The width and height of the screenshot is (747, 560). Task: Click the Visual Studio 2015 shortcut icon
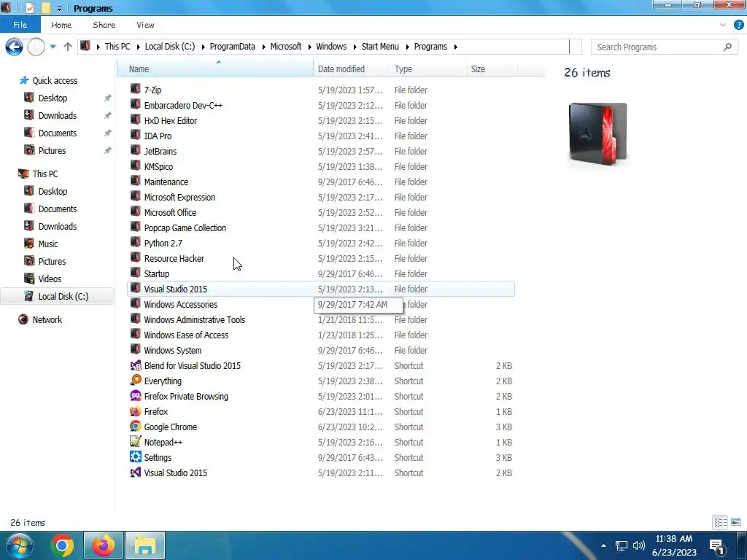click(x=135, y=472)
